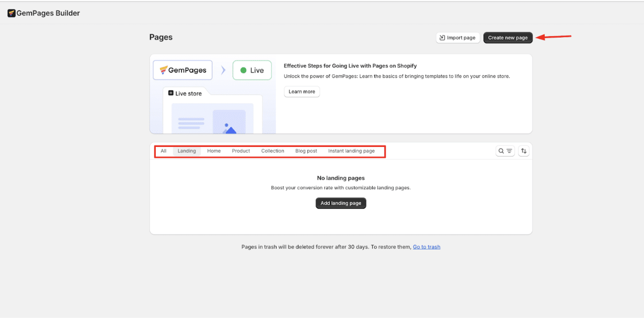Select the Blog post tab
644x318 pixels.
pos(306,151)
